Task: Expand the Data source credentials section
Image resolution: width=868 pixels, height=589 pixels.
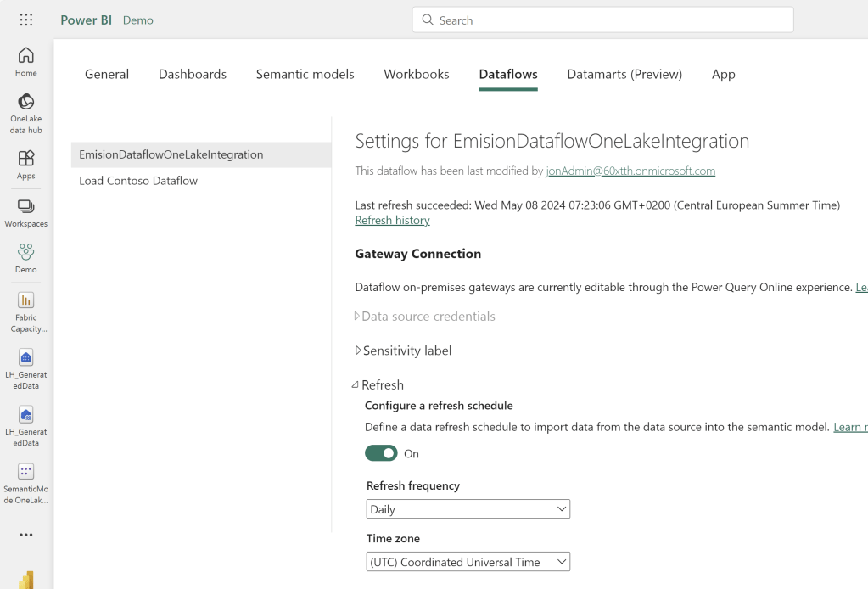Action: [428, 316]
